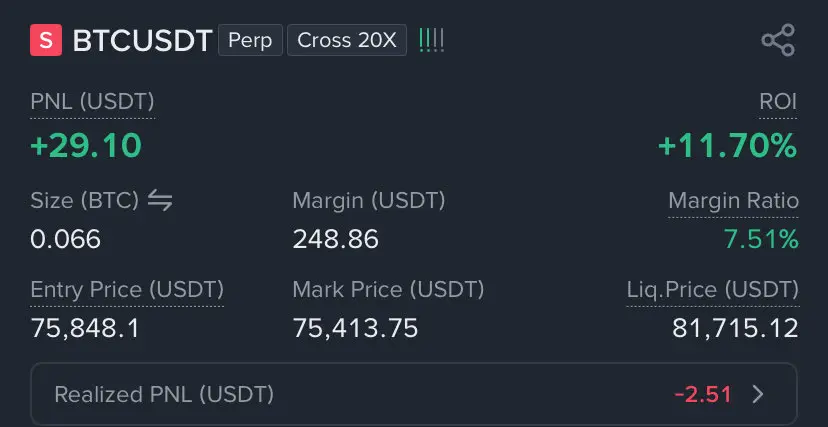Viewport: 828px width, 427px height.
Task: Toggle the Size unit swap arrows
Action: pyautogui.click(x=160, y=200)
